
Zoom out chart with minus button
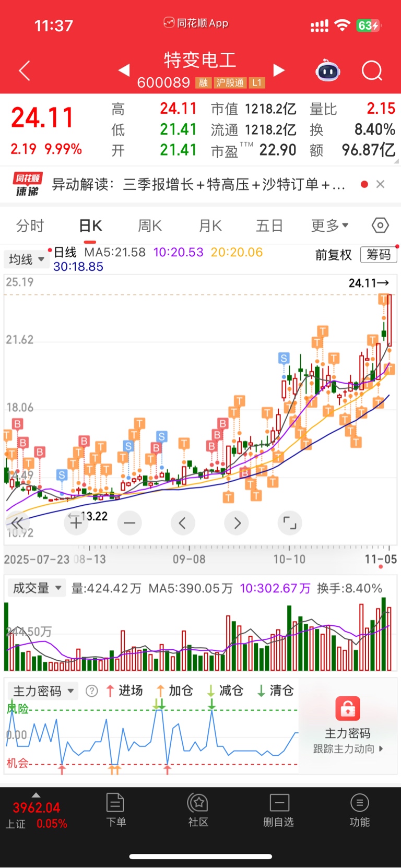(x=129, y=522)
